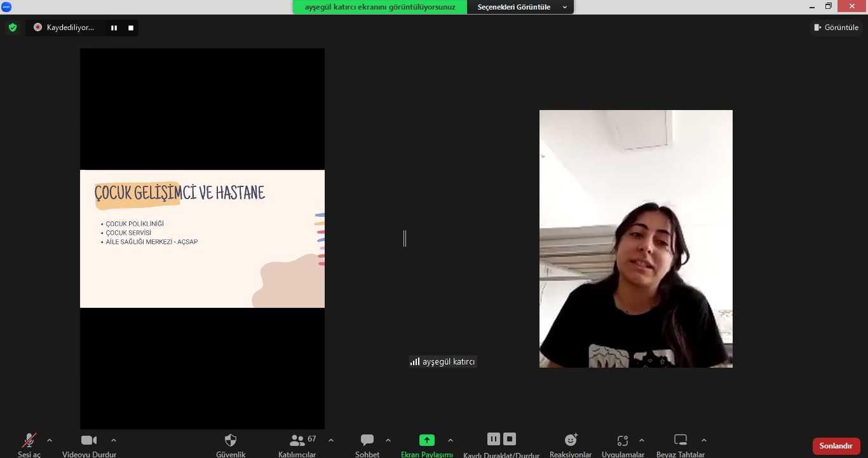The image size is (868, 458).
Task: Unmute microphone with Sesi aç icon
Action: (x=29, y=441)
